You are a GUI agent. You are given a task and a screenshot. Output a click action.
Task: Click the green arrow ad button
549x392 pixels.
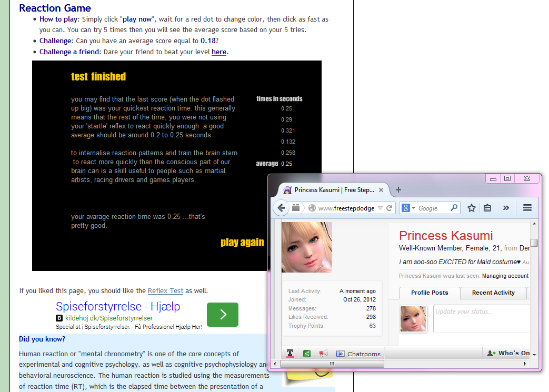(x=223, y=314)
